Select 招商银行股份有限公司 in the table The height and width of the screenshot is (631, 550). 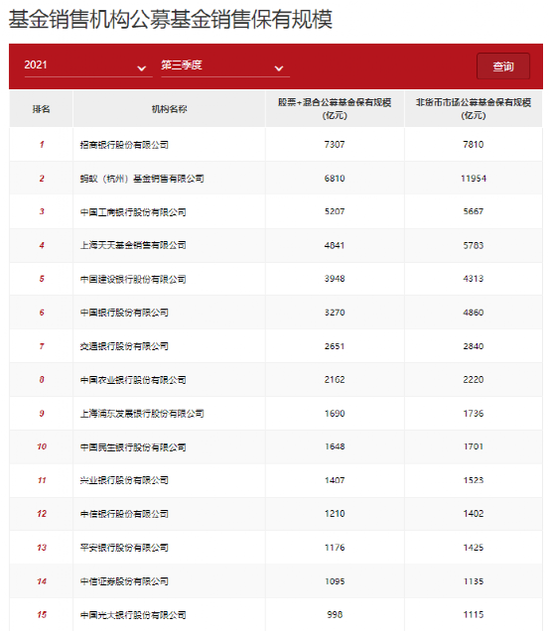124,144
